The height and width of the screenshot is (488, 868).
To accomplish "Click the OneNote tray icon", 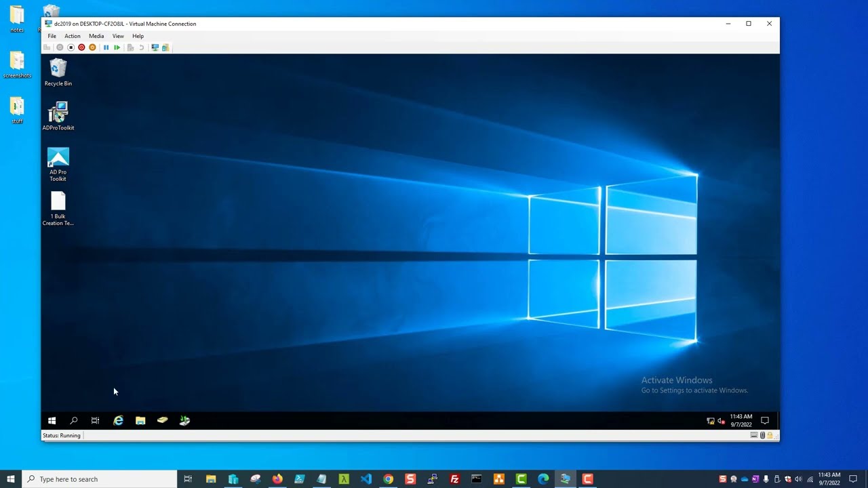I will (x=755, y=479).
